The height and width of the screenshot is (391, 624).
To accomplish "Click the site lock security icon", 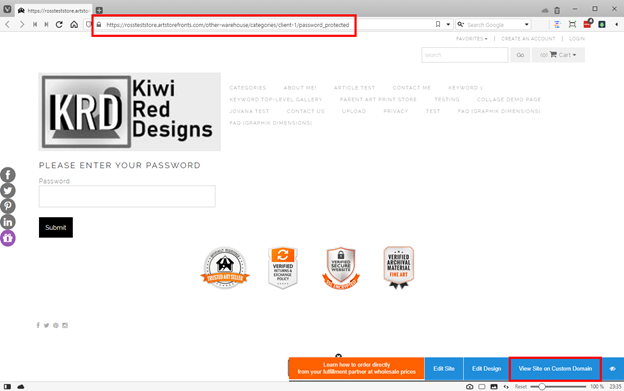I will (99, 25).
